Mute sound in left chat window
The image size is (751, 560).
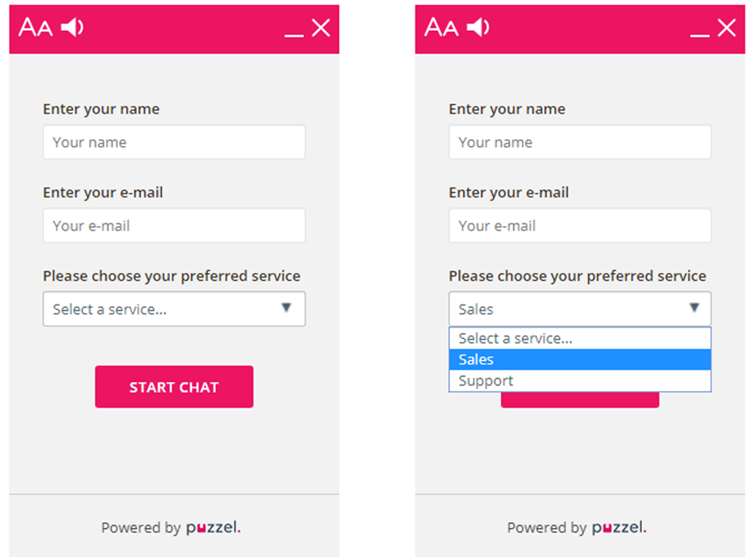pyautogui.click(x=72, y=28)
